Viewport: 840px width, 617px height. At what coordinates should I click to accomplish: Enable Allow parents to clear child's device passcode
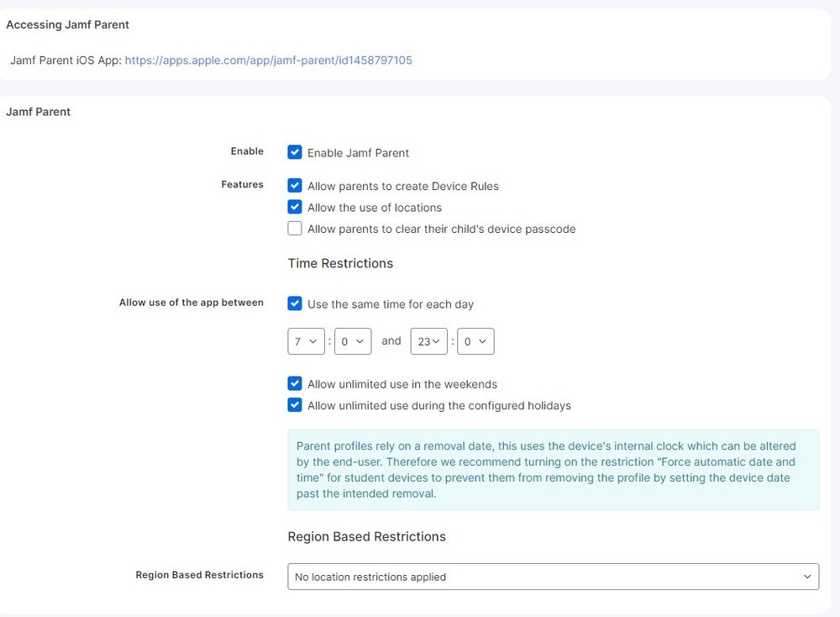click(295, 229)
